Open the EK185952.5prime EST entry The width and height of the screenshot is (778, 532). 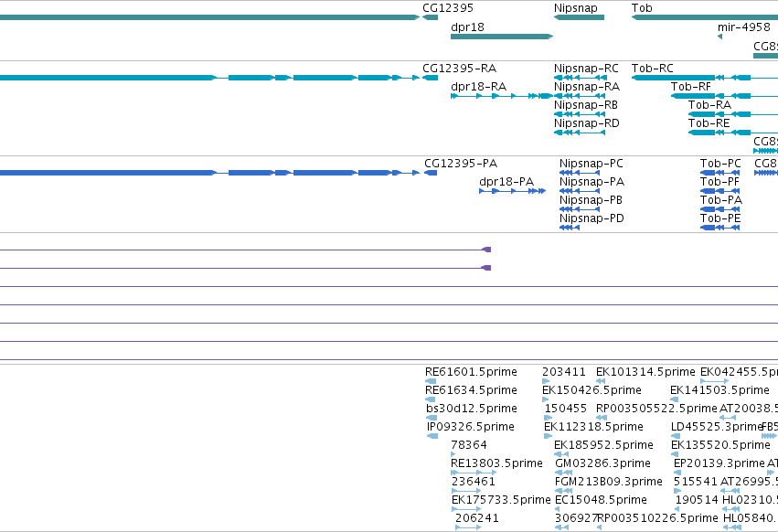pos(604,445)
